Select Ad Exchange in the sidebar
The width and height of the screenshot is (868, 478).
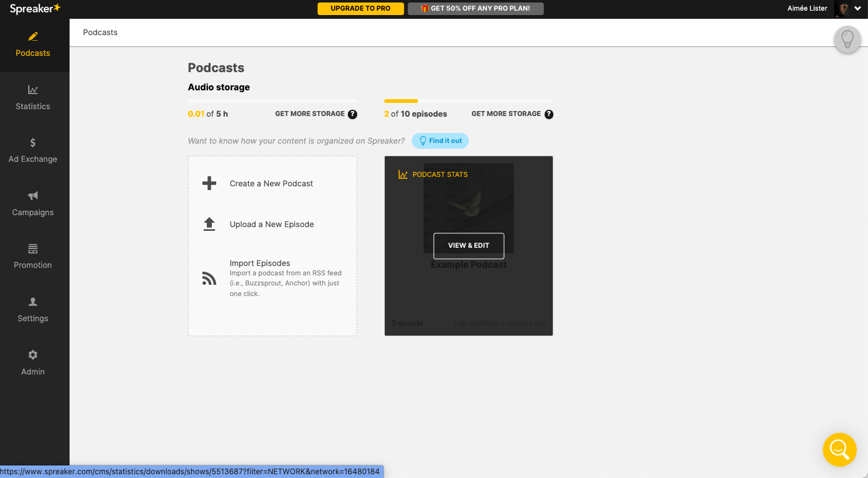coord(33,151)
